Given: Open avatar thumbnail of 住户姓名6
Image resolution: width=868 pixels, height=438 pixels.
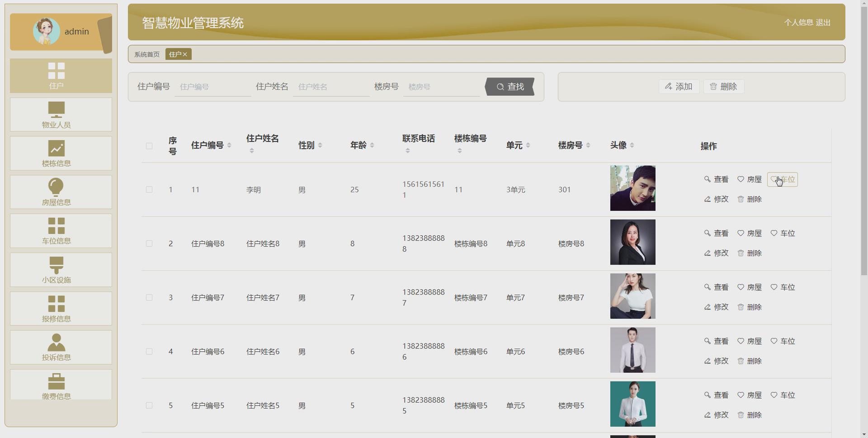Looking at the screenshot, I should pyautogui.click(x=633, y=350).
